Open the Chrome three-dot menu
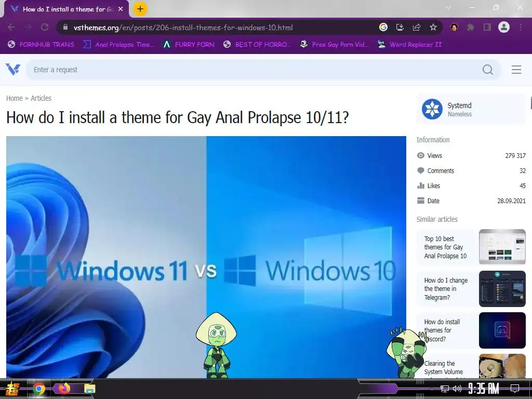 coord(521,27)
